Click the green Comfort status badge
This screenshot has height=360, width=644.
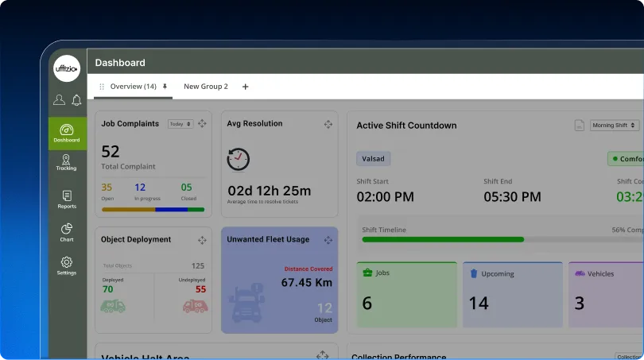pos(626,159)
